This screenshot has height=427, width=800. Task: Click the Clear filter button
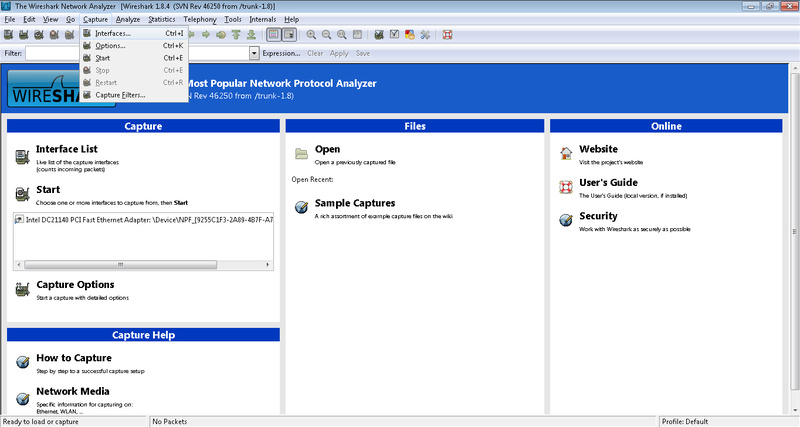click(x=315, y=53)
